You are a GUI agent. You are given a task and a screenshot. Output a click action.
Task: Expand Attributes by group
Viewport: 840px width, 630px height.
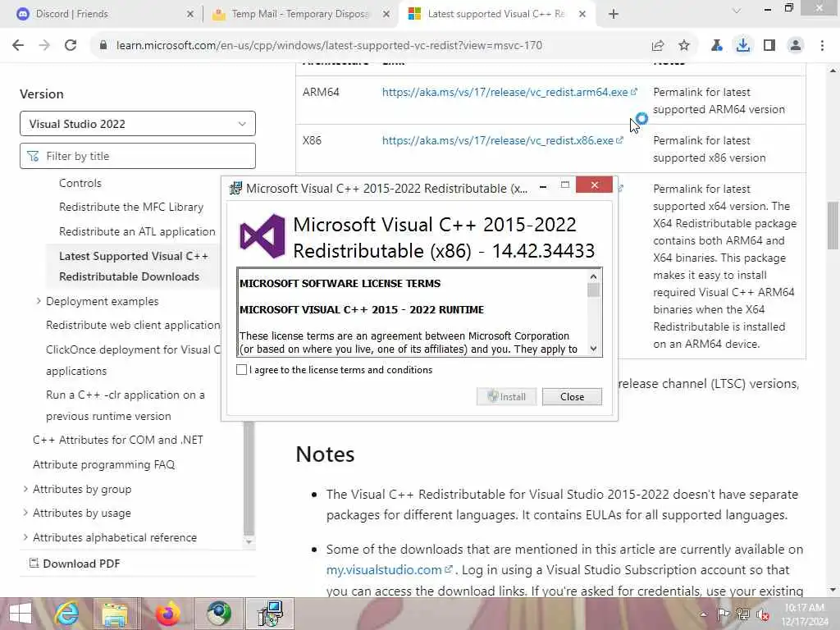(25, 489)
